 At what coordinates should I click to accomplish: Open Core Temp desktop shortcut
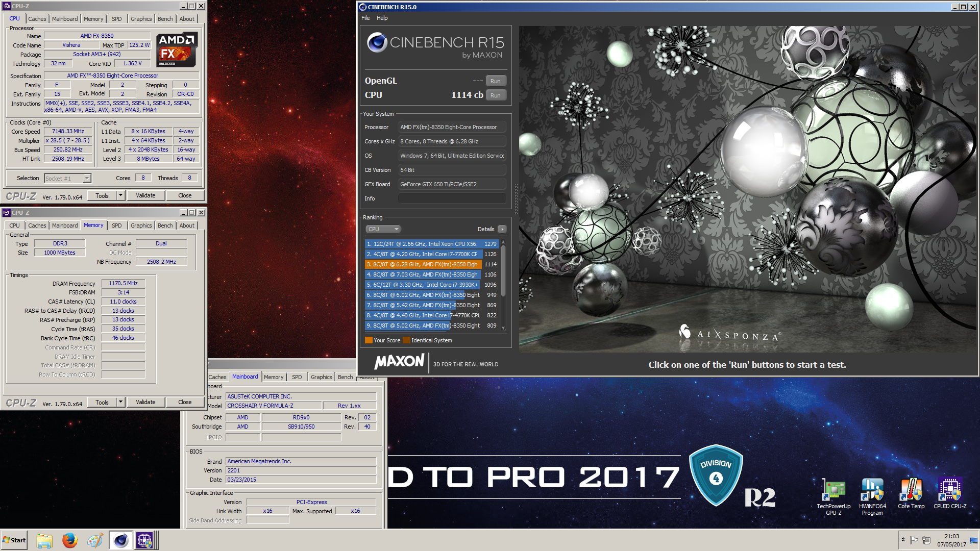(911, 493)
